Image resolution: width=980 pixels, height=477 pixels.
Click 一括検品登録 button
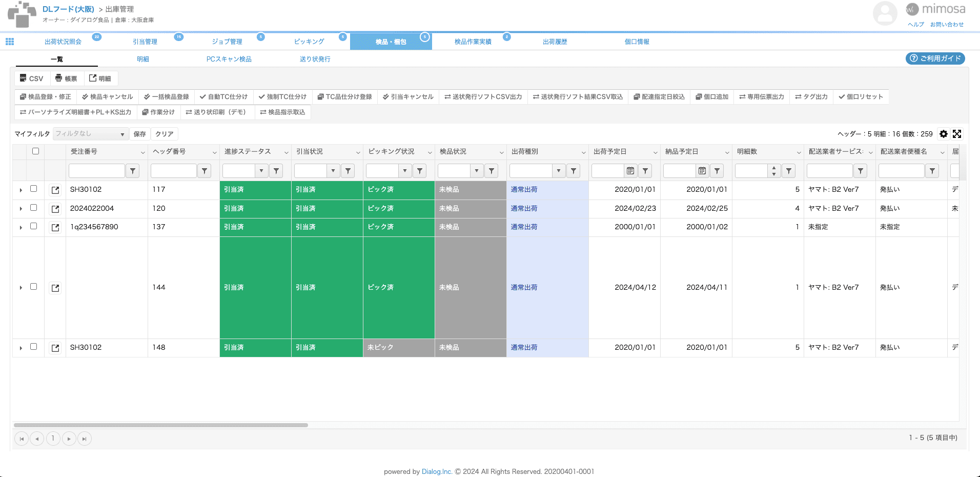[x=166, y=97]
